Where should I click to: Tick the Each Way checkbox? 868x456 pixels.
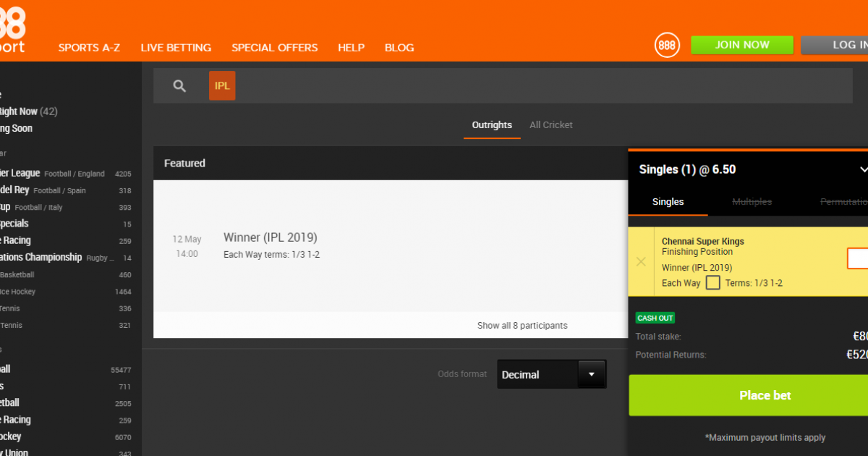point(713,282)
